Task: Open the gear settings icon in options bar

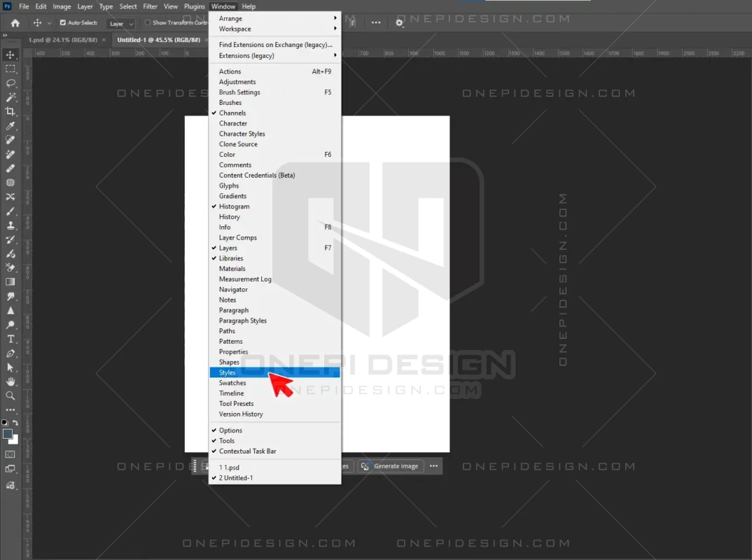Action: 400,23
